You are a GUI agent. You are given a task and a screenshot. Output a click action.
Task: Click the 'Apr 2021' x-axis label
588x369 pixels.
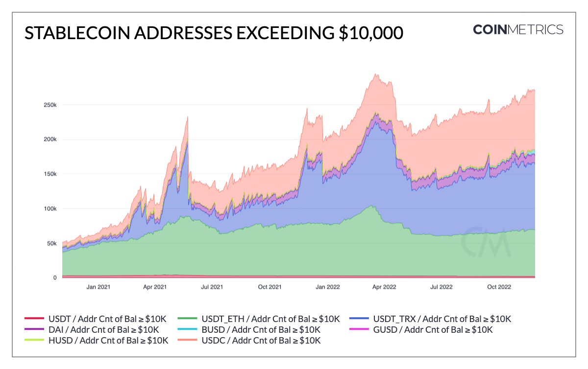(155, 287)
